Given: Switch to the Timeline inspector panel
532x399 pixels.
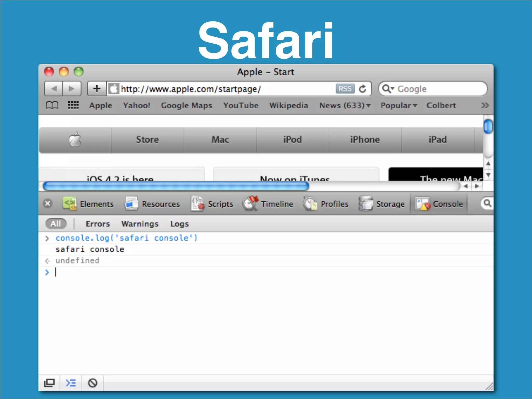Looking at the screenshot, I should 268,204.
